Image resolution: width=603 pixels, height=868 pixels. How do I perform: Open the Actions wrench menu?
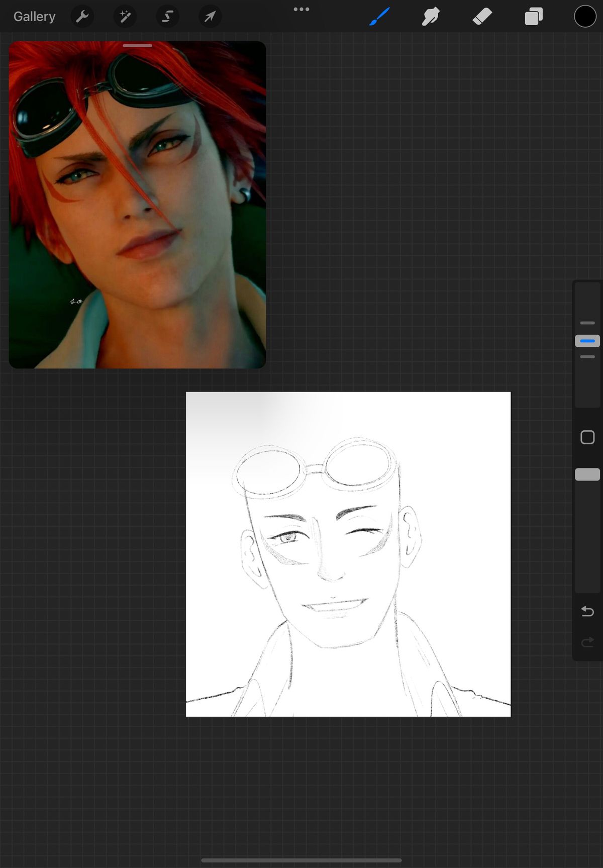[82, 17]
